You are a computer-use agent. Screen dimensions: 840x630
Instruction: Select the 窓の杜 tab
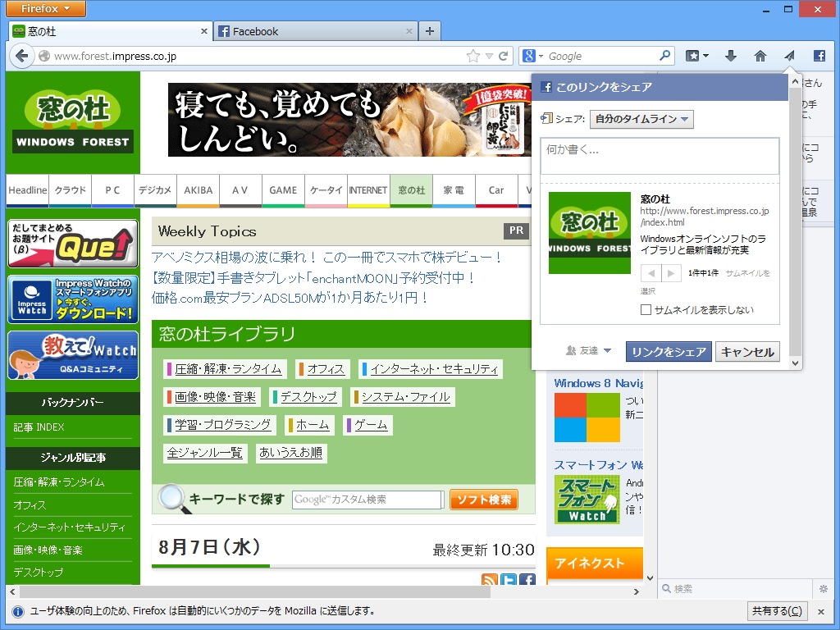click(110, 32)
